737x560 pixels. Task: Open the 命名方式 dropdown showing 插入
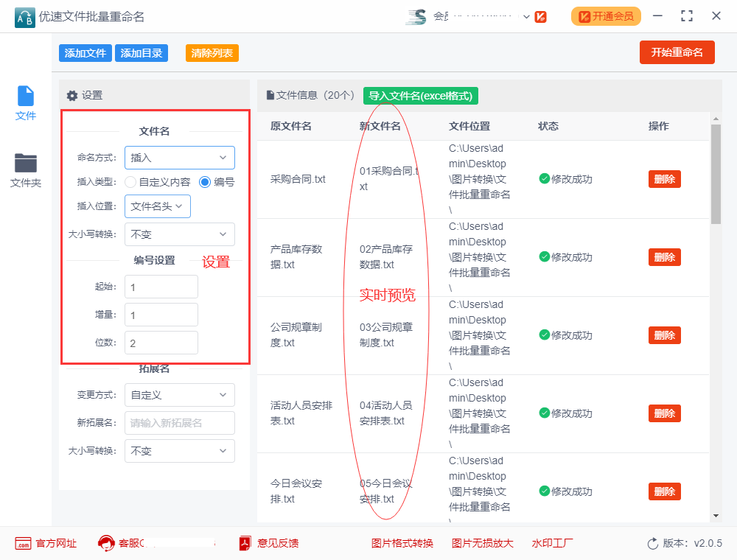click(180, 158)
